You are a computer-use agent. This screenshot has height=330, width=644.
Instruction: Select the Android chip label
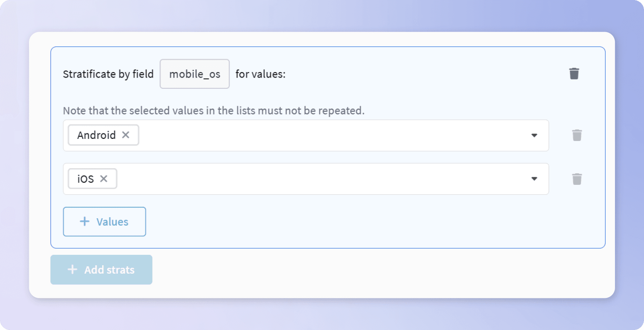(96, 135)
